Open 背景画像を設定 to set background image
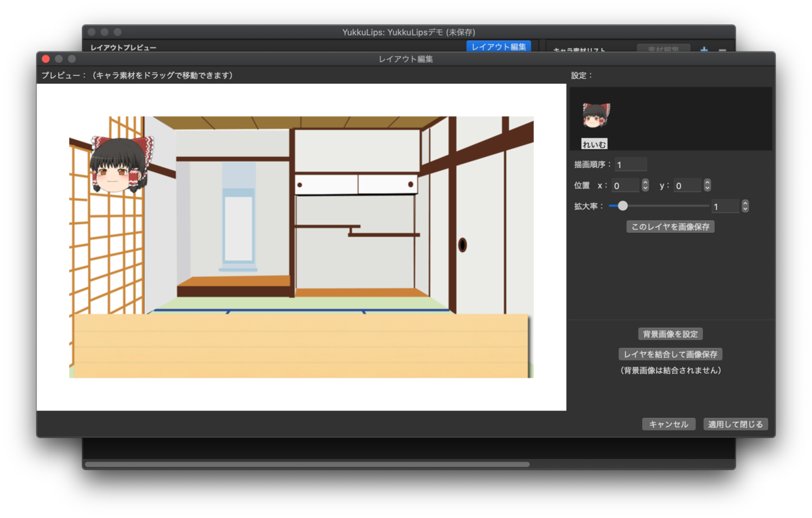 [x=671, y=334]
